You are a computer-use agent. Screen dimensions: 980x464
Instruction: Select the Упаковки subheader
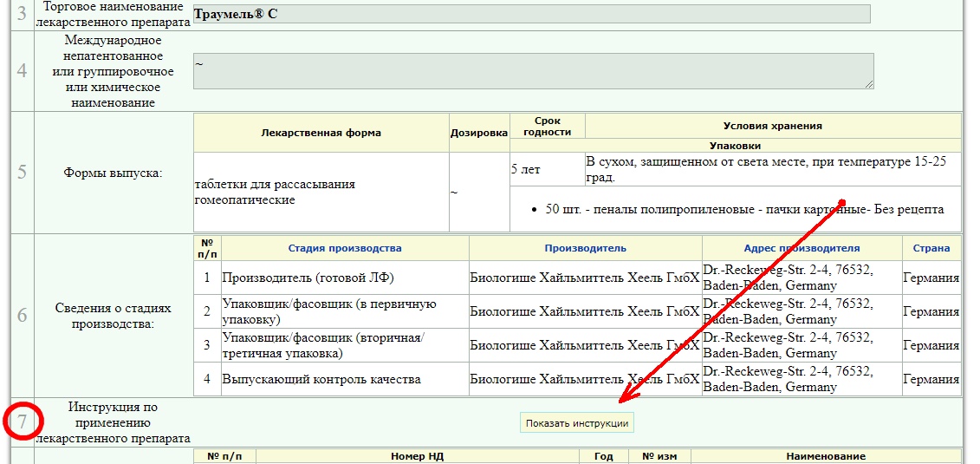coord(735,146)
